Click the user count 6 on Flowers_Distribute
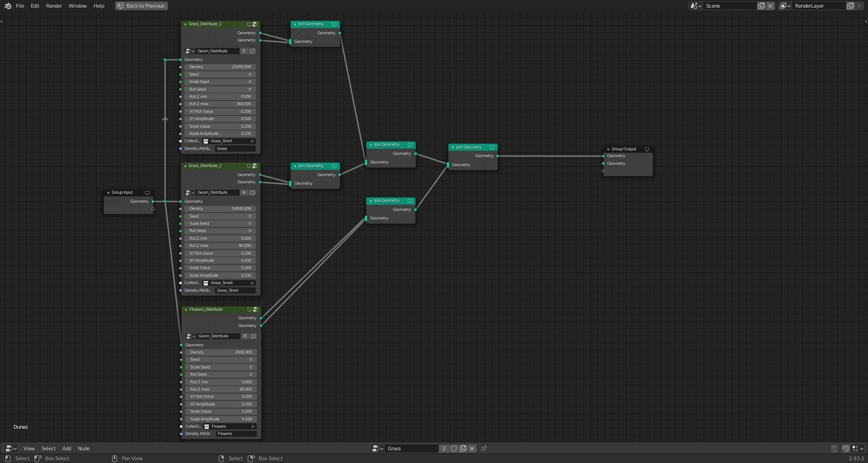The height and width of the screenshot is (463, 868). point(245,336)
